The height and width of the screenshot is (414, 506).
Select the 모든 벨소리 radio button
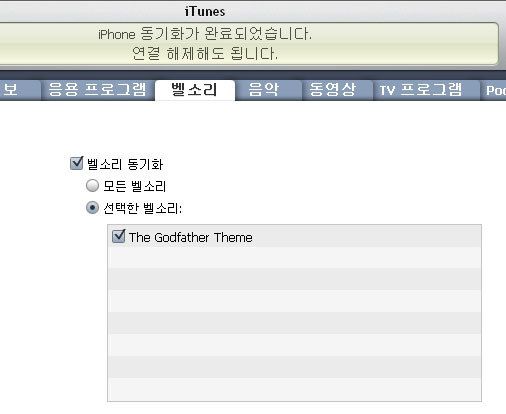[92, 186]
